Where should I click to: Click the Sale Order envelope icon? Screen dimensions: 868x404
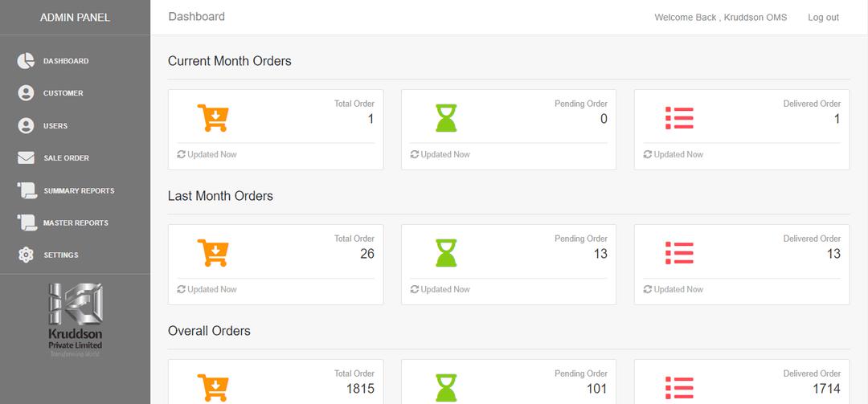coord(26,158)
